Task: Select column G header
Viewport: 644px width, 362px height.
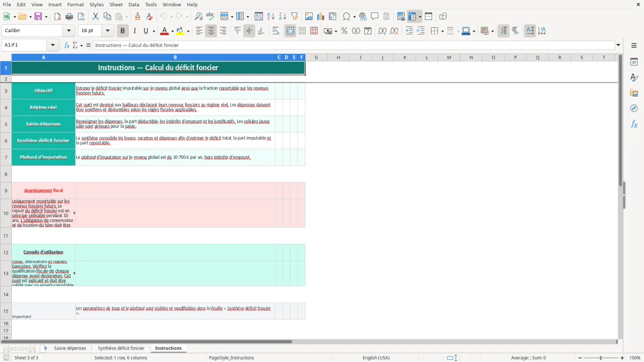Action: coord(316,57)
